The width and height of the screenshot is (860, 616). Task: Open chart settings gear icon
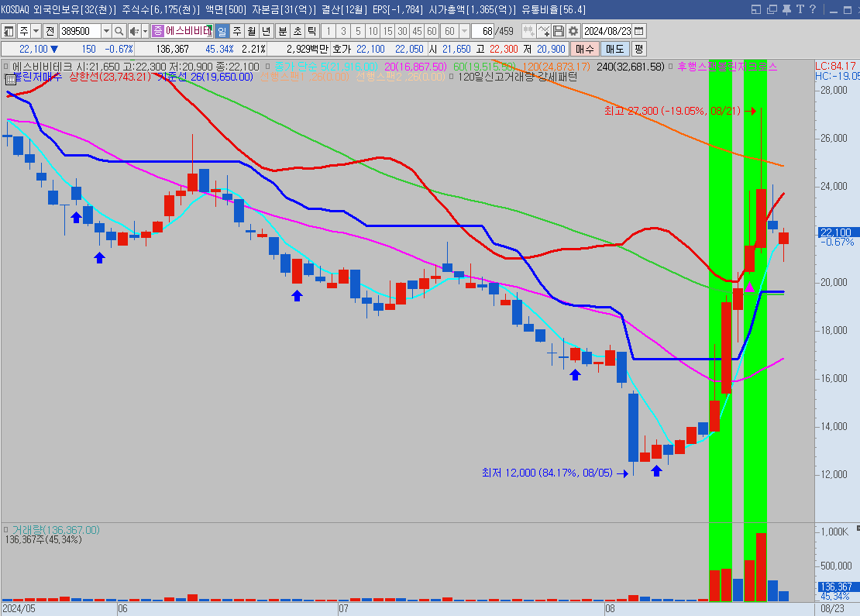[x=573, y=31]
